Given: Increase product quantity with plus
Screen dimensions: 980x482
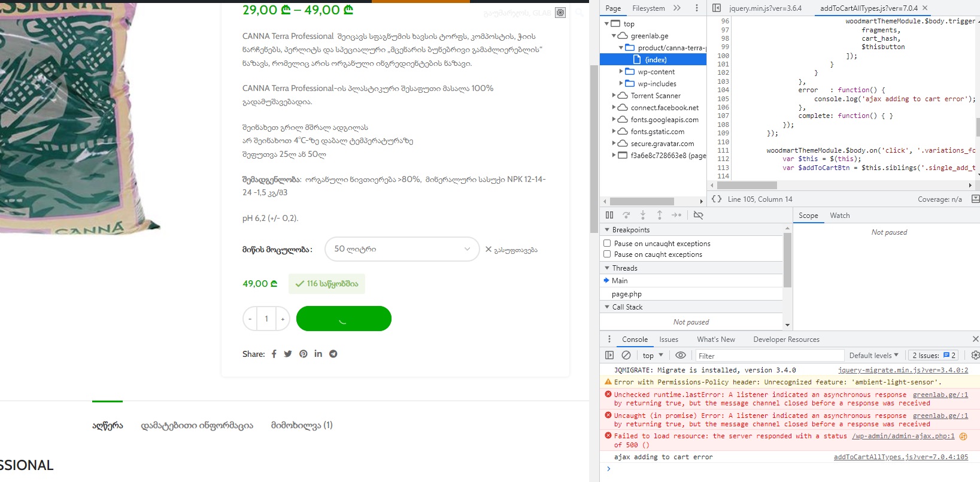Looking at the screenshot, I should [x=283, y=319].
